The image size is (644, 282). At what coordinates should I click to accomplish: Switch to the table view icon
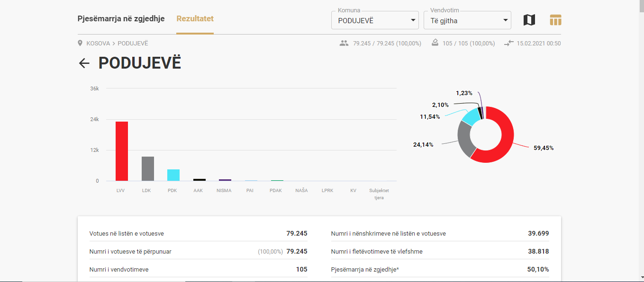tap(555, 20)
